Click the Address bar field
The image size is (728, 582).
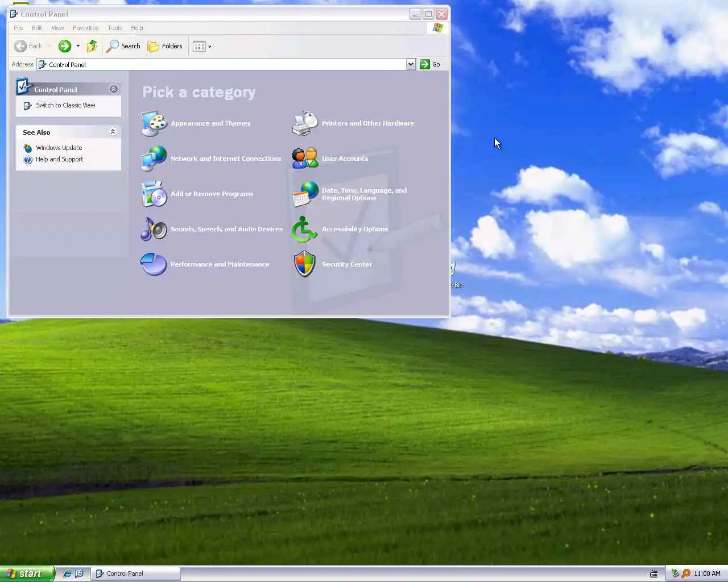click(x=222, y=64)
